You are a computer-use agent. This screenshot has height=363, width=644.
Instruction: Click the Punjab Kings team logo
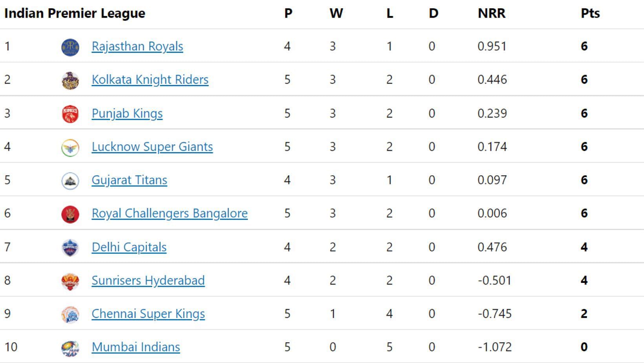(x=70, y=114)
